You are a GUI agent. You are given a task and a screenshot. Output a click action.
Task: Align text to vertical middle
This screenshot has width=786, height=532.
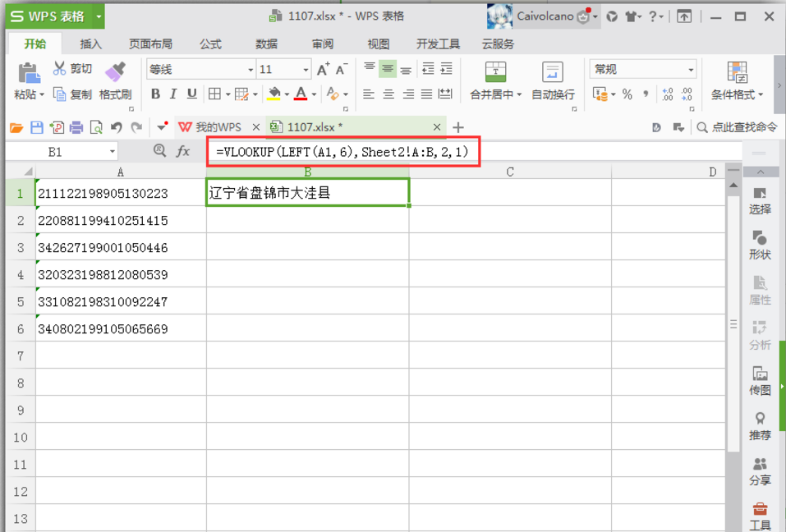point(388,69)
